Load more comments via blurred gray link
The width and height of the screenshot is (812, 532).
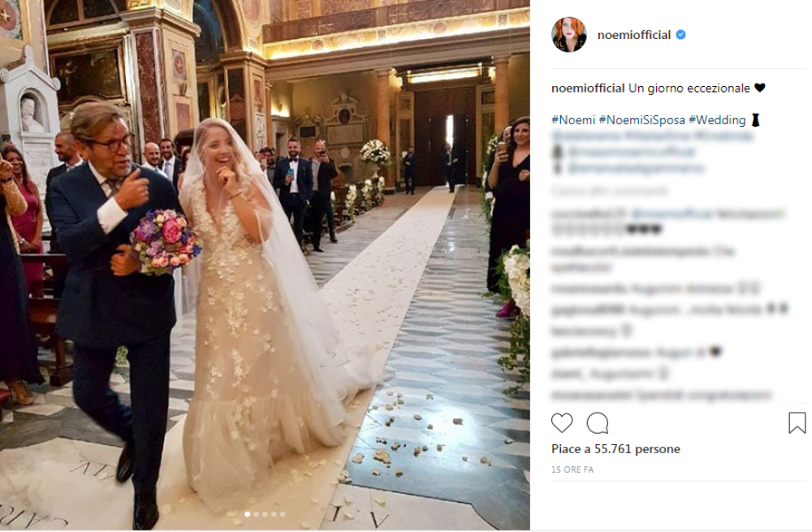pyautogui.click(x=609, y=191)
